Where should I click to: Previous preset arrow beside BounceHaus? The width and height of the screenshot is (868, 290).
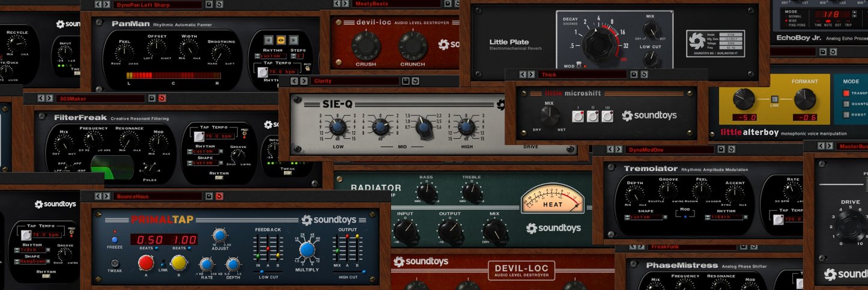[x=99, y=196]
